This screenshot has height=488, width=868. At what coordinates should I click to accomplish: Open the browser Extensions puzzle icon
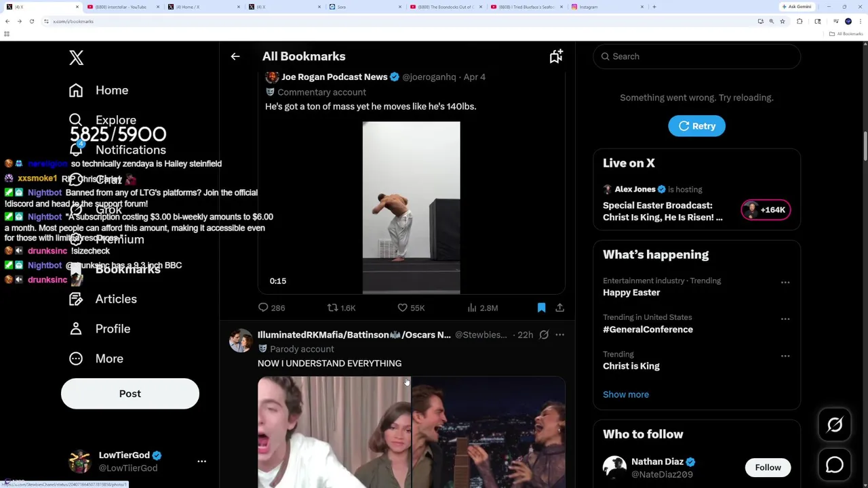coord(800,22)
